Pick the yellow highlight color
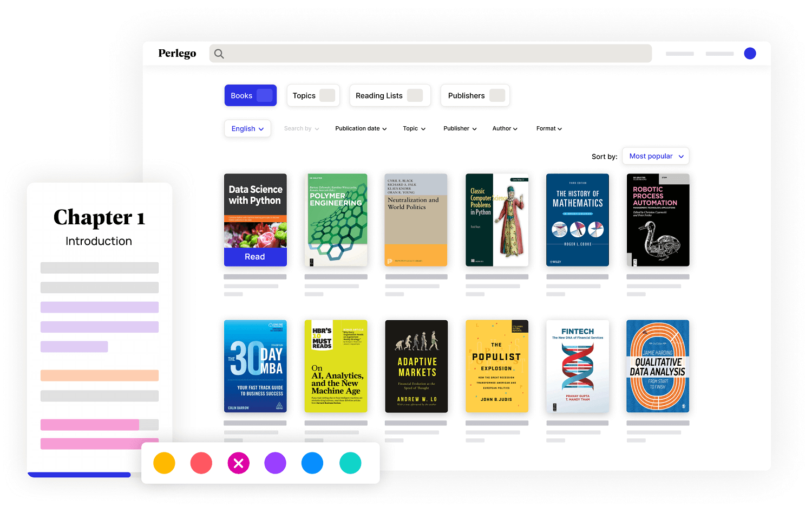 164,463
